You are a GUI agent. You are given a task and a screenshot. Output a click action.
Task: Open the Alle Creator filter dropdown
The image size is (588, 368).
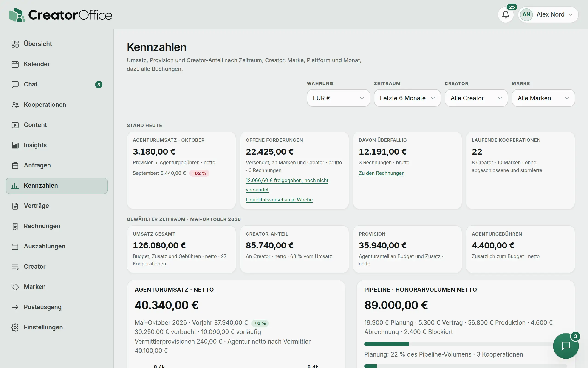click(x=476, y=98)
